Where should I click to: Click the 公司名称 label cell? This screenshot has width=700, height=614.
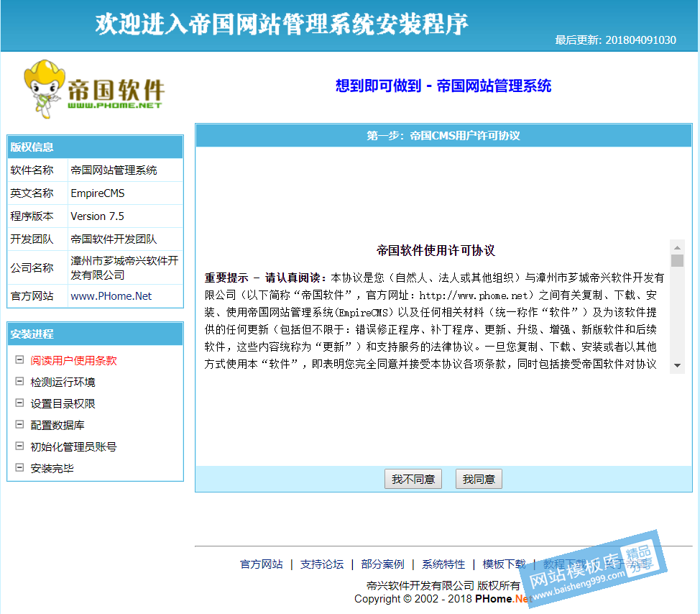coord(37,267)
